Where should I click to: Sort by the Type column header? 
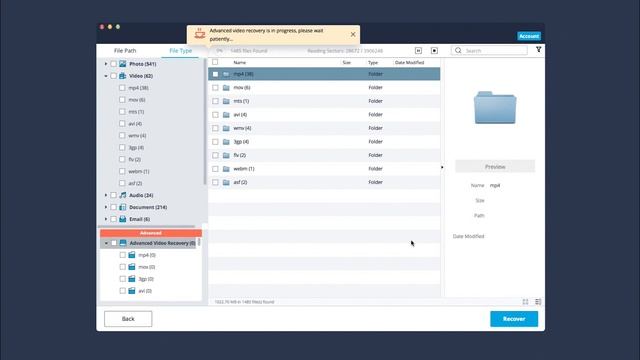coord(373,62)
